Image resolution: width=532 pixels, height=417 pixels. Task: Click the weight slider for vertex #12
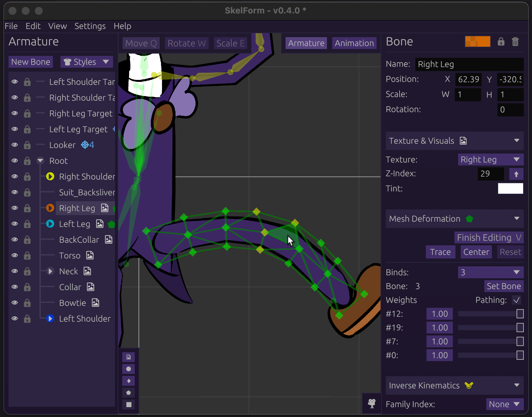point(491,314)
